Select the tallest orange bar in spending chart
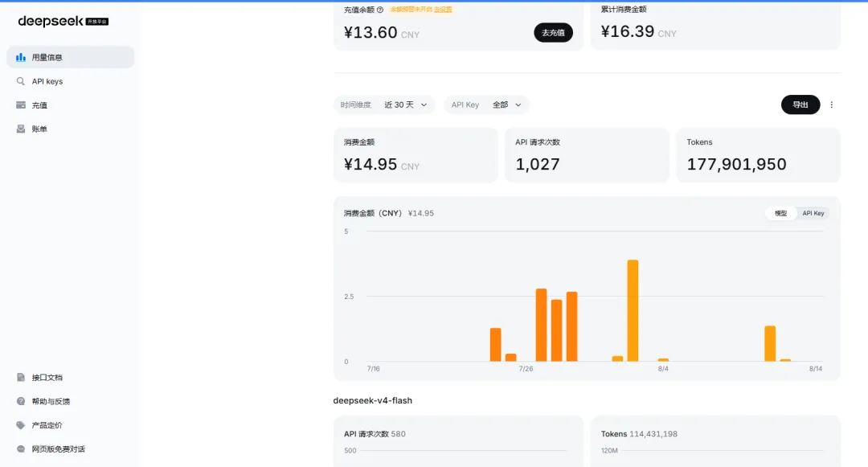Screen dimensions: 868x467 click(633, 310)
